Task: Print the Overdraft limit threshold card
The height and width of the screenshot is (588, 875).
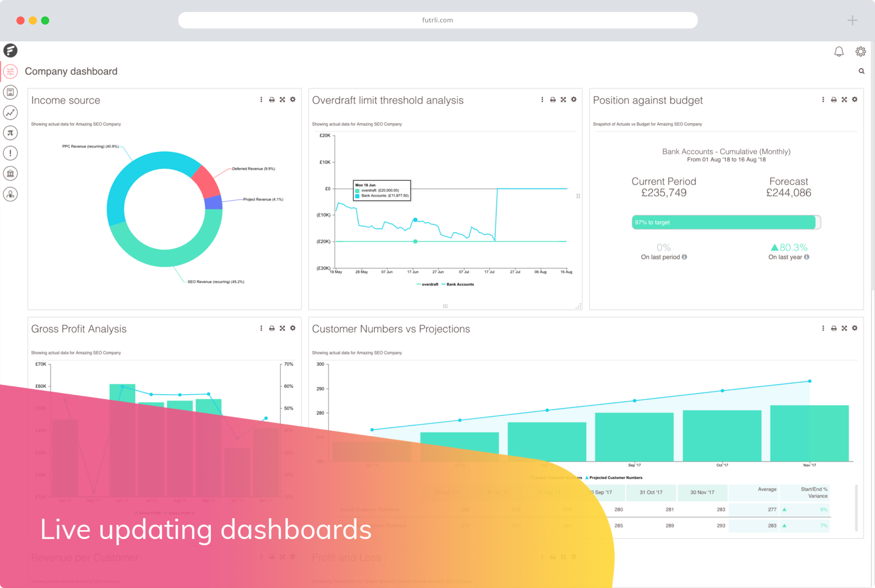Action: 553,99
